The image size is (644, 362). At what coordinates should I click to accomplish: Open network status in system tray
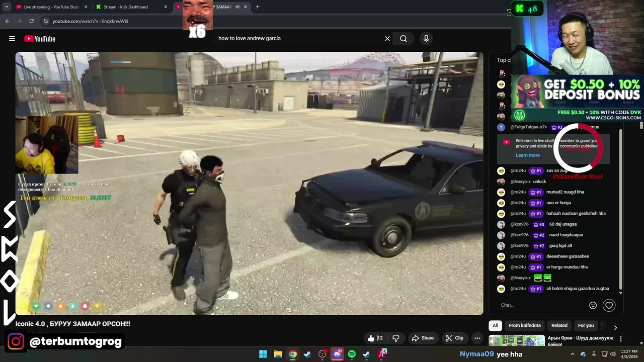click(604, 354)
